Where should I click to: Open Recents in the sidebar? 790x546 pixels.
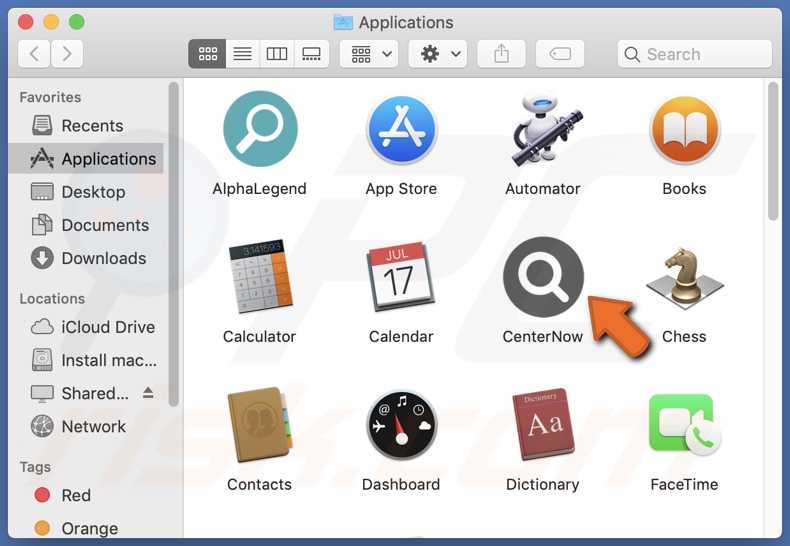(x=86, y=125)
